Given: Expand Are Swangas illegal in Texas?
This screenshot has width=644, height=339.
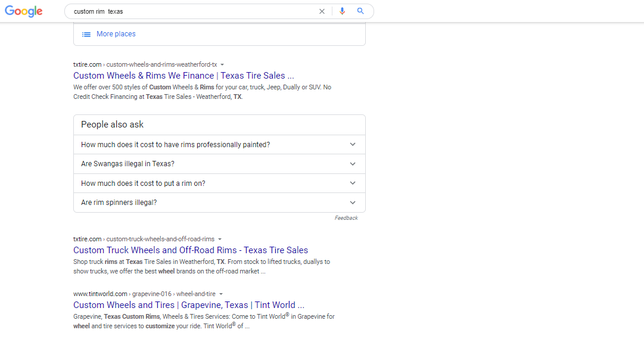Looking at the screenshot, I should click(x=219, y=164).
